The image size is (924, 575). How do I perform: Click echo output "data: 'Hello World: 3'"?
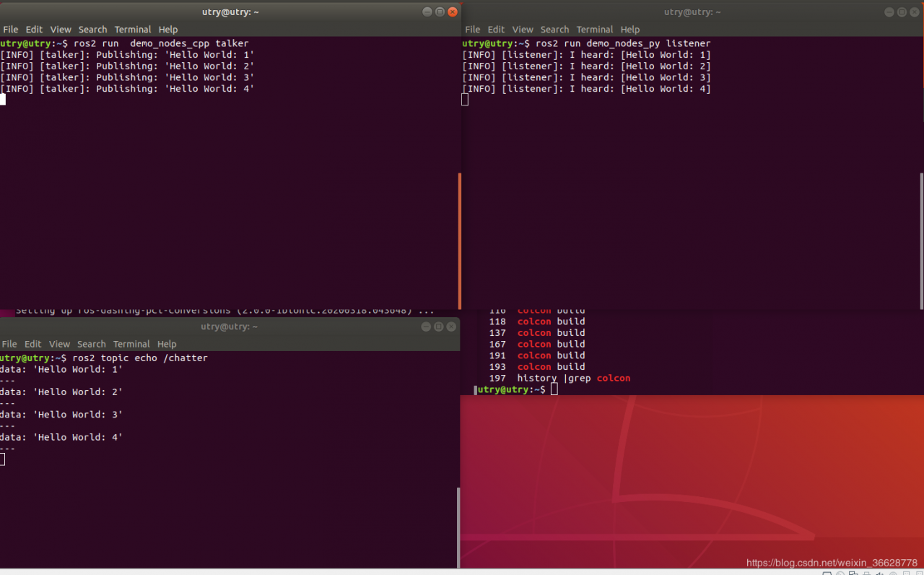point(61,415)
